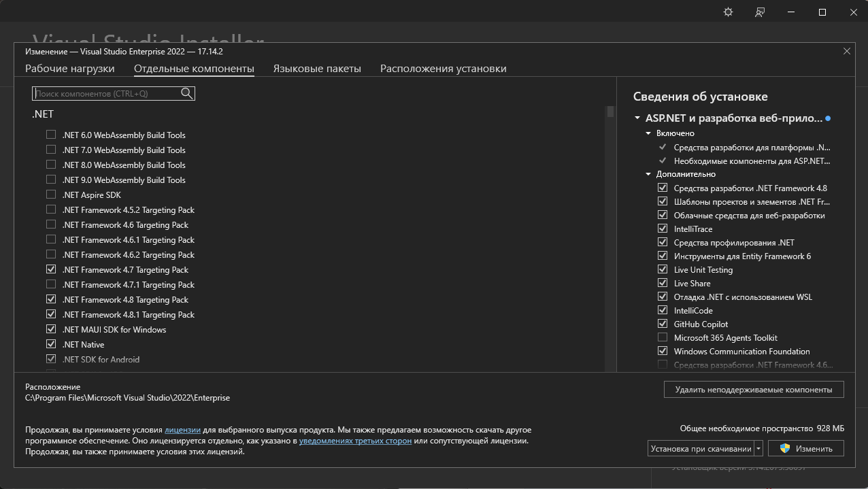
Task: Open the Языковые пакеты tab
Action: coord(317,69)
